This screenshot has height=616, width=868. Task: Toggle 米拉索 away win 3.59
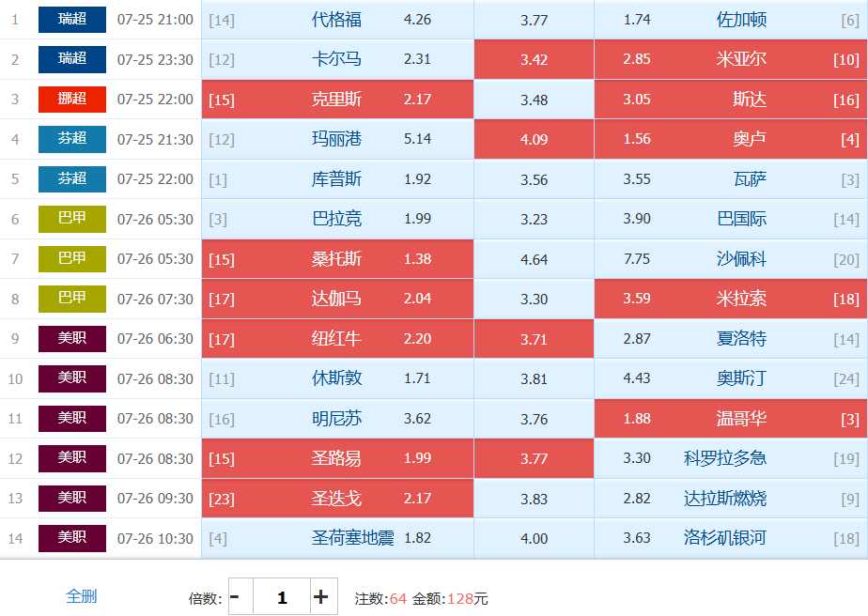[x=731, y=299]
